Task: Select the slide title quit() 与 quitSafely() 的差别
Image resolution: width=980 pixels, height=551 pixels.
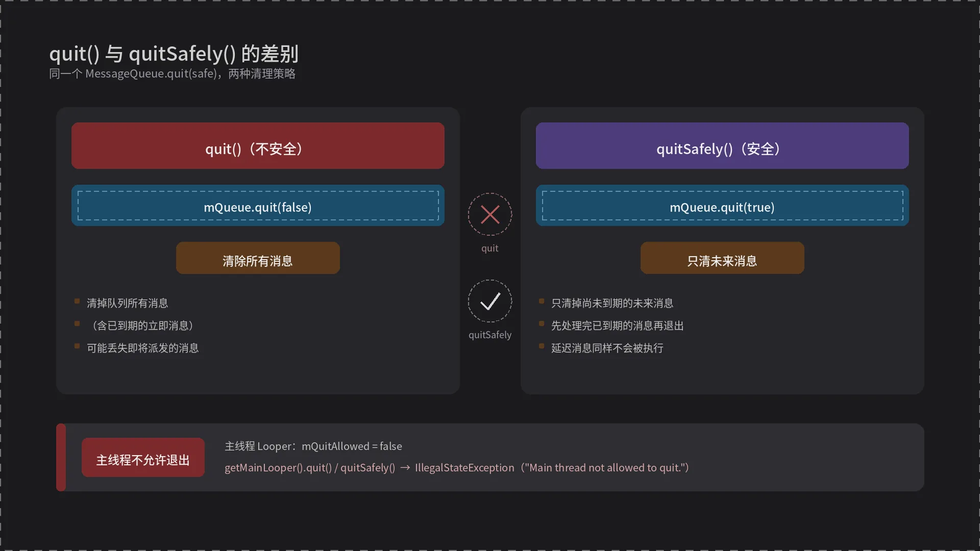Action: tap(174, 54)
